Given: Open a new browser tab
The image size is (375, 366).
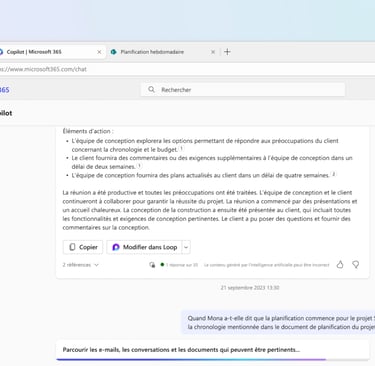Looking at the screenshot, I should tap(227, 52).
